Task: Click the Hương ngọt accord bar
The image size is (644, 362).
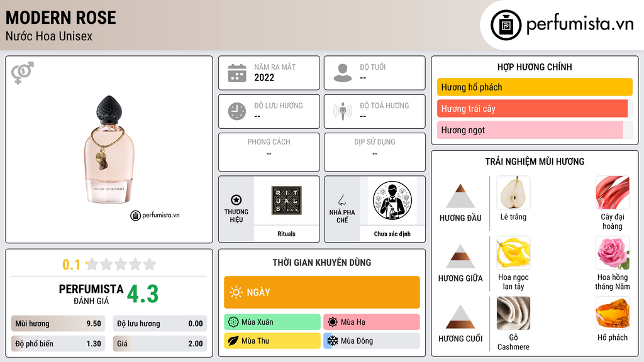Action: click(x=535, y=130)
